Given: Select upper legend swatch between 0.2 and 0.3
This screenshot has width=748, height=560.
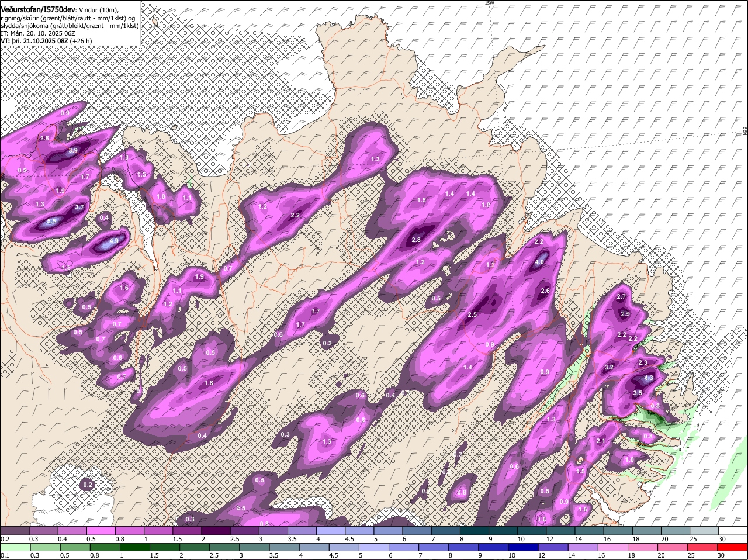Looking at the screenshot, I should coord(15,530).
